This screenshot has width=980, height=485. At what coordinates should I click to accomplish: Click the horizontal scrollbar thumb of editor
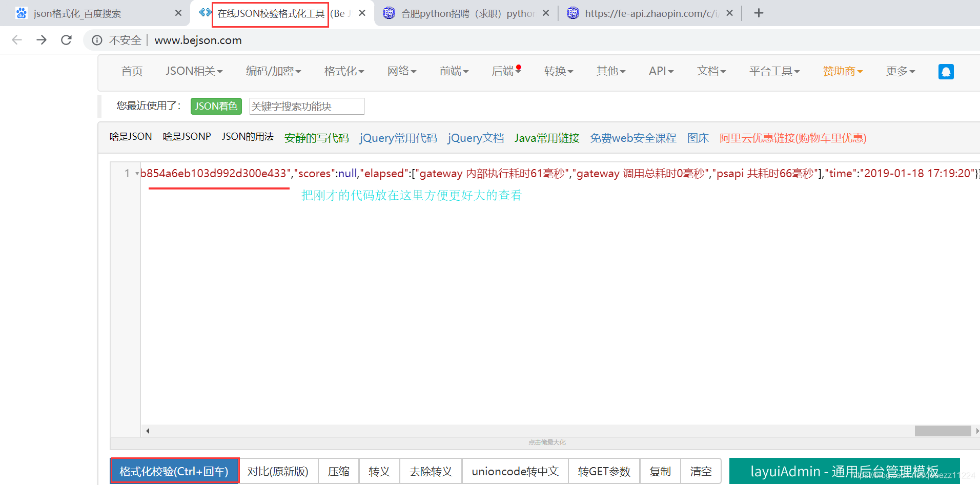[943, 431]
